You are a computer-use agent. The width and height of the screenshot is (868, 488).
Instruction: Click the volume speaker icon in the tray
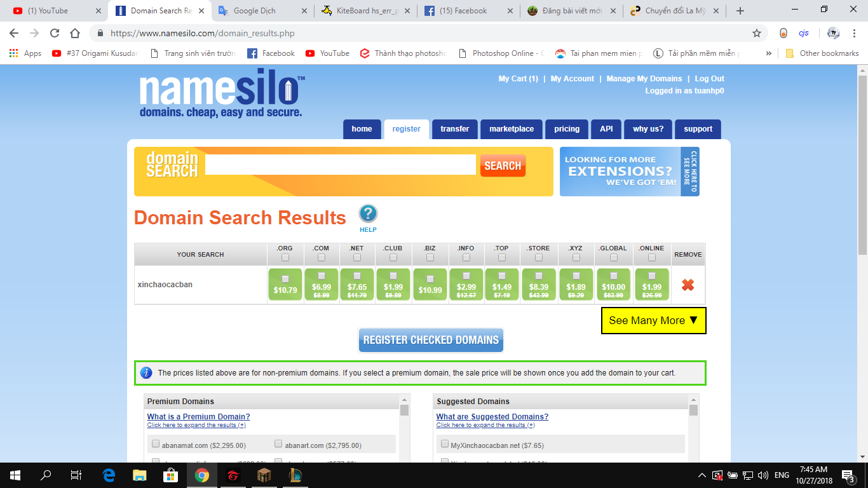pos(763,475)
